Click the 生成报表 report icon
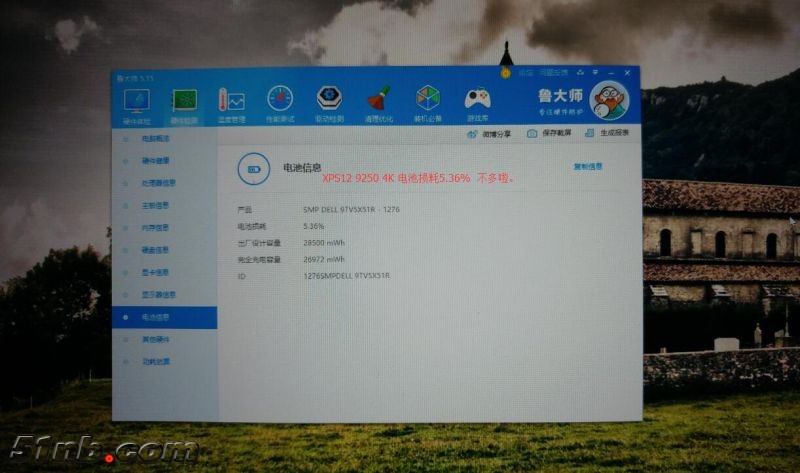The width and height of the screenshot is (800, 473). coord(589,133)
